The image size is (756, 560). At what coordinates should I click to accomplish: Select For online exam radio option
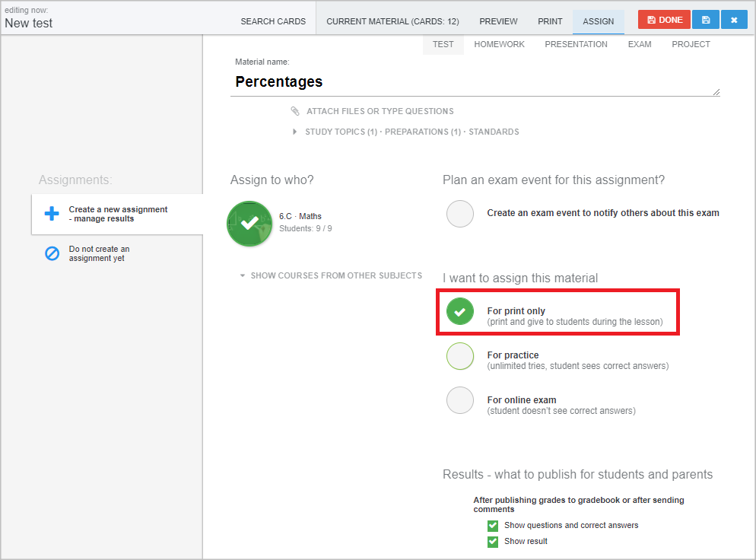click(x=460, y=400)
